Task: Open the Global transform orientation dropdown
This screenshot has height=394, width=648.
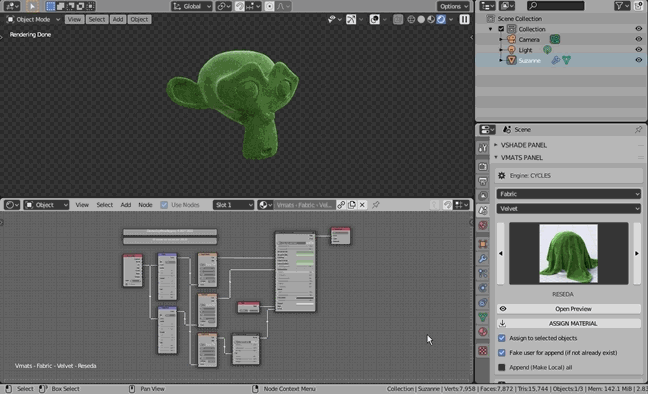Action: click(192, 6)
